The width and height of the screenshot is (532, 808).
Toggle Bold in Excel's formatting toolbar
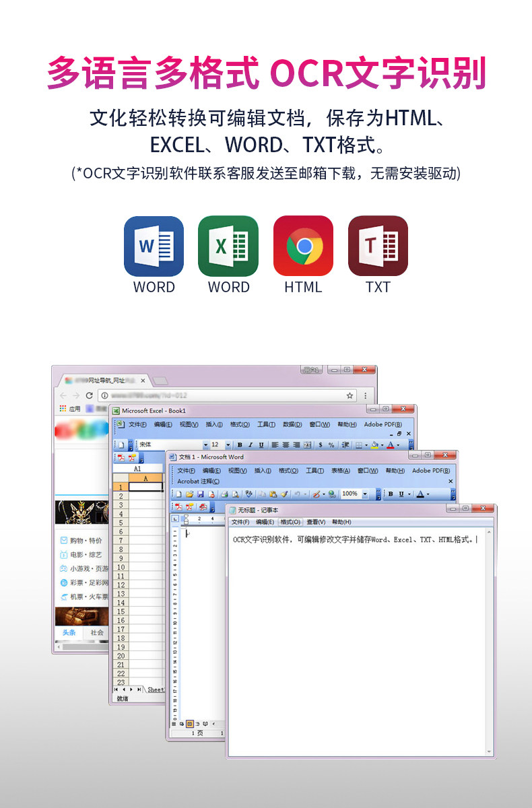pos(240,445)
